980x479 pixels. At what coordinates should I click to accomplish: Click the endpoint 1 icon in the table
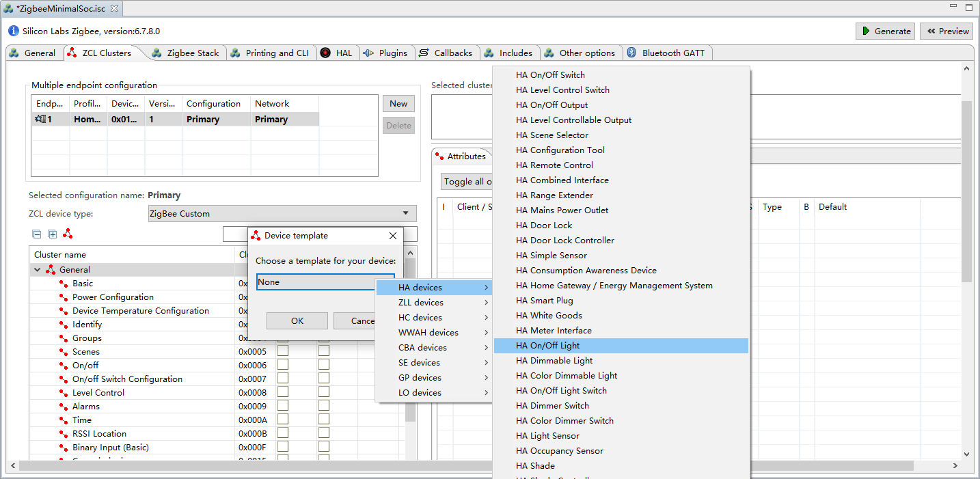tap(40, 120)
